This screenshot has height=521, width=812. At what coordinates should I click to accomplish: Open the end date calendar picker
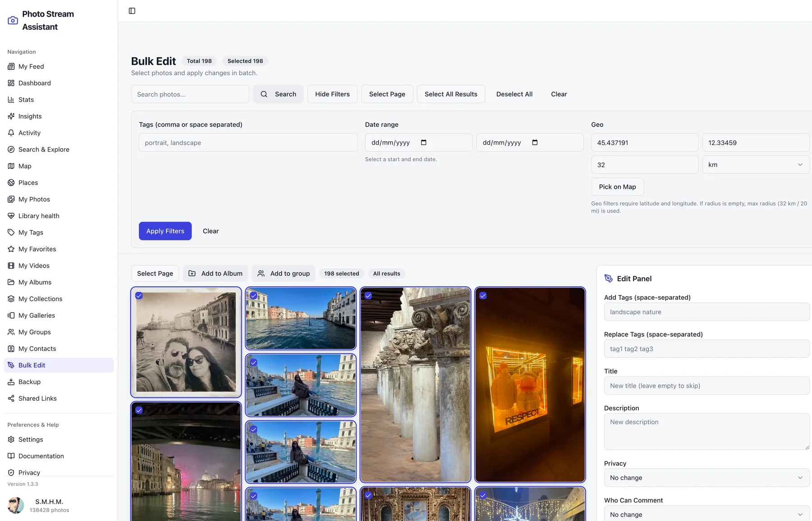click(535, 142)
